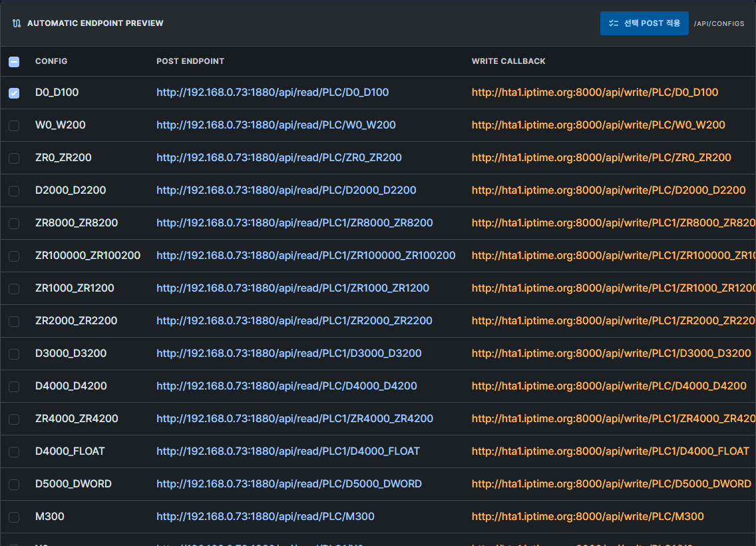Select the ZR4000_ZR4200 config name
Image resolution: width=756 pixels, height=546 pixels.
click(77, 419)
